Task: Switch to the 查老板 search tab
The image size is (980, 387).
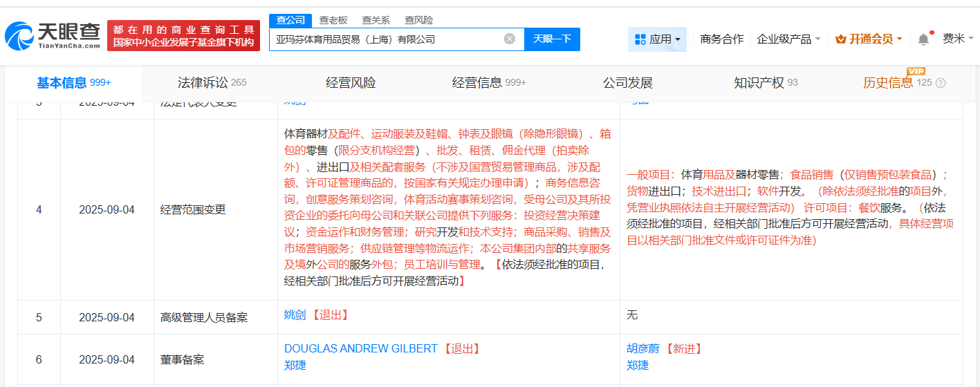Action: [x=333, y=20]
